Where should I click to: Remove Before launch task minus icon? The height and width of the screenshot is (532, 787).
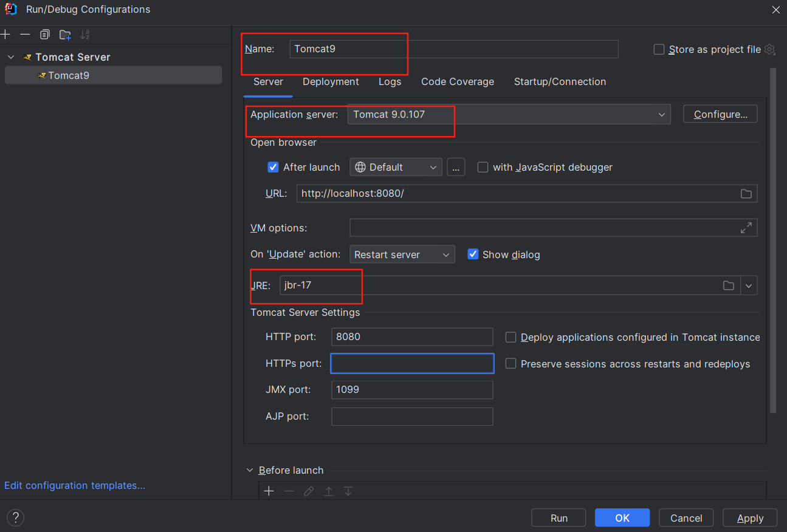point(289,491)
